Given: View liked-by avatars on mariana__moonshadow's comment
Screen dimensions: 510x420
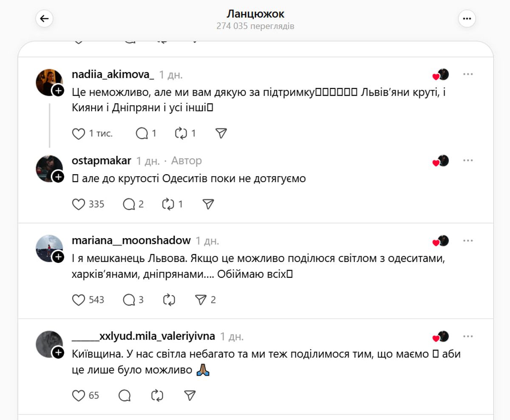Looking at the screenshot, I should point(441,241).
